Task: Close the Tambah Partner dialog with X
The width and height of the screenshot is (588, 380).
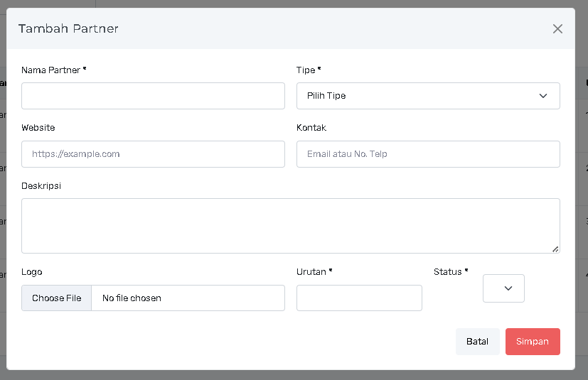Action: (x=557, y=29)
